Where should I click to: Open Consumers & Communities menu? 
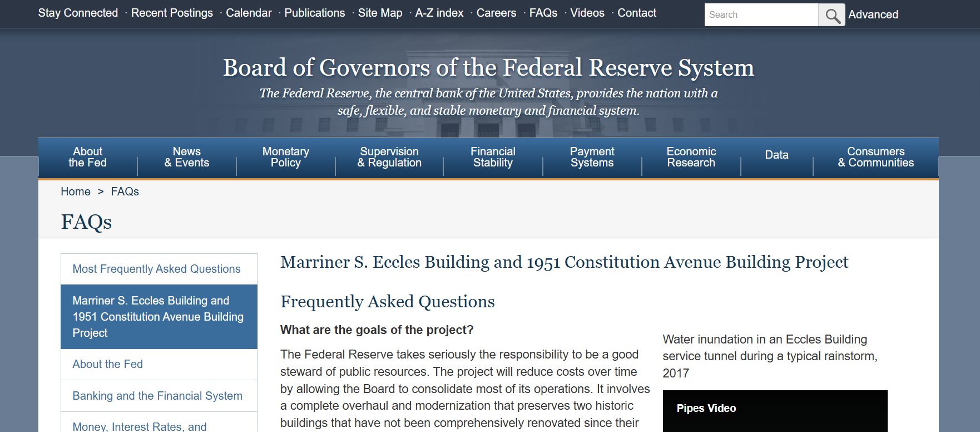[875, 158]
